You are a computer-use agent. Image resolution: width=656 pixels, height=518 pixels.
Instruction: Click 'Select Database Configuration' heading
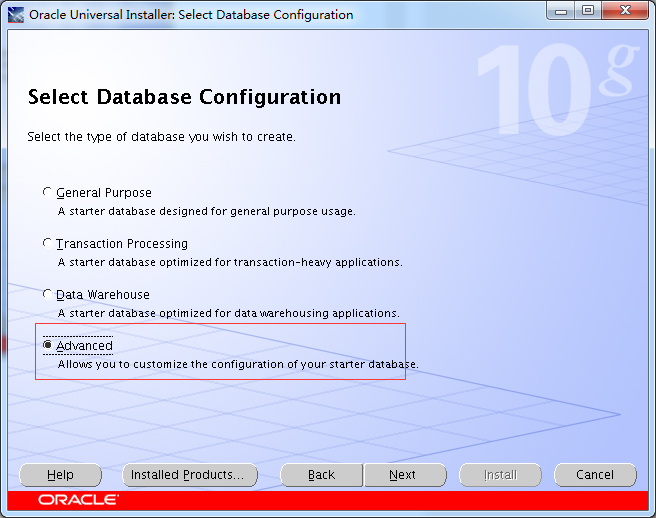coord(184,97)
